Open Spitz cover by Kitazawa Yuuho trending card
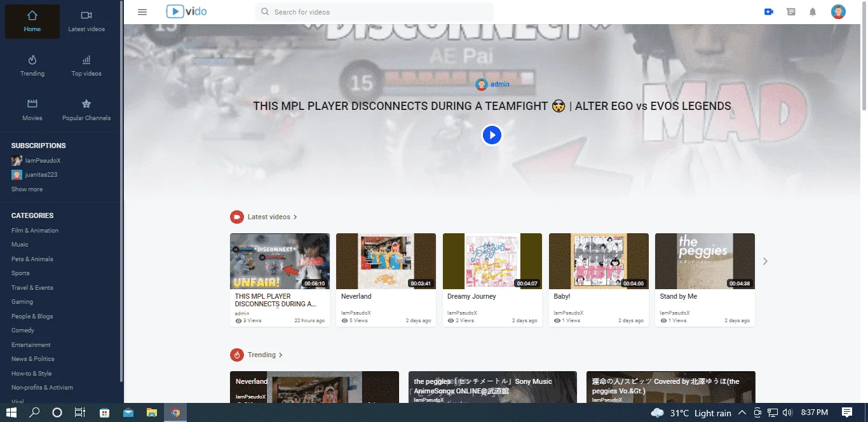 (671, 387)
